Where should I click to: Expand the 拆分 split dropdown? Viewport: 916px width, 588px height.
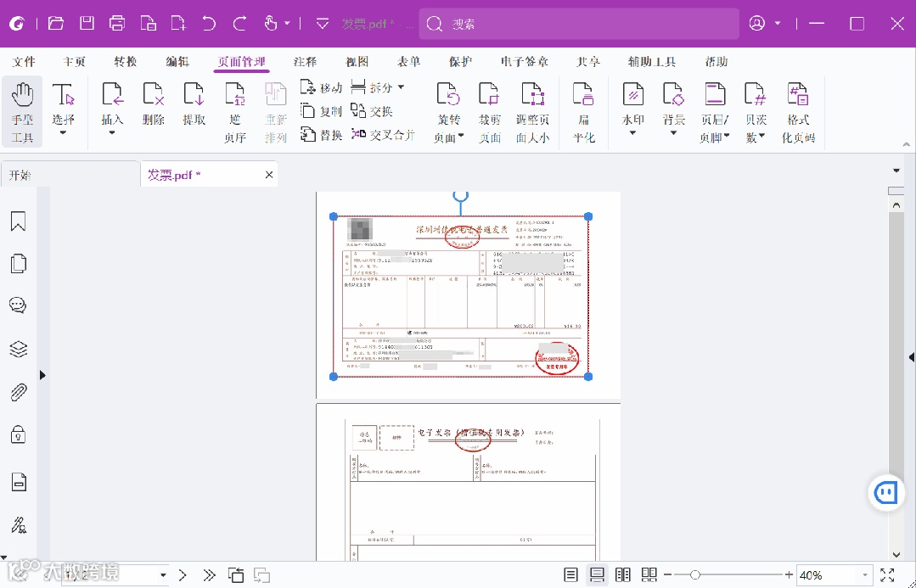[401, 87]
